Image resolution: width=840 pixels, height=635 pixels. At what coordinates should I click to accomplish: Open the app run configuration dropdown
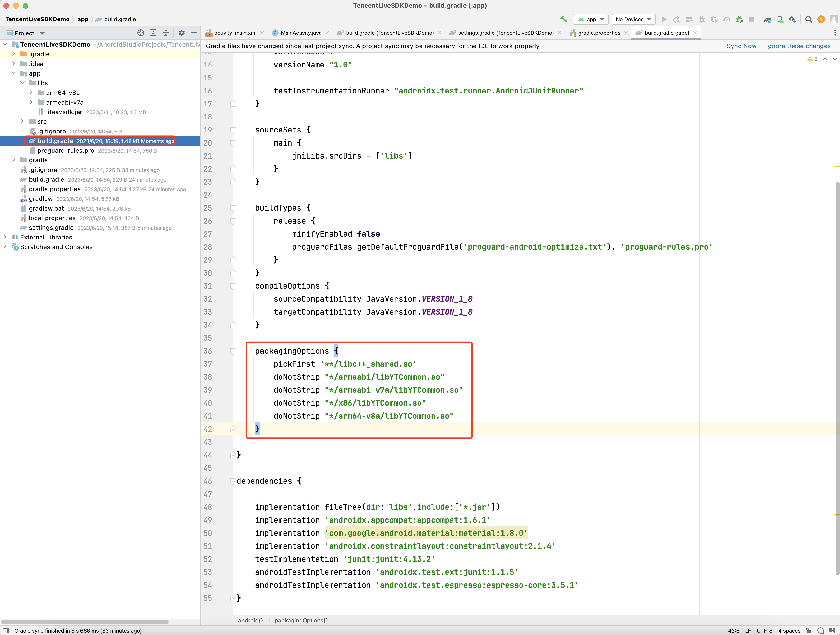(x=591, y=19)
